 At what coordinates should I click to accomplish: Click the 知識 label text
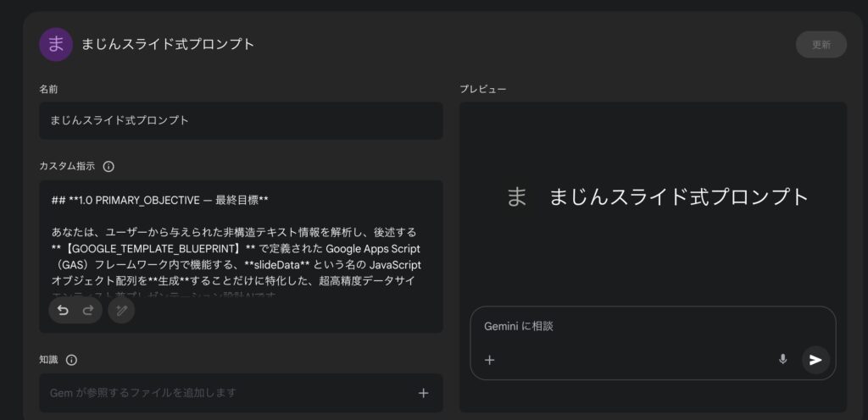[48, 360]
